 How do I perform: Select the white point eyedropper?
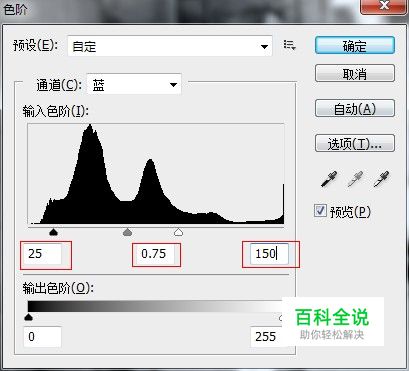[x=382, y=179]
